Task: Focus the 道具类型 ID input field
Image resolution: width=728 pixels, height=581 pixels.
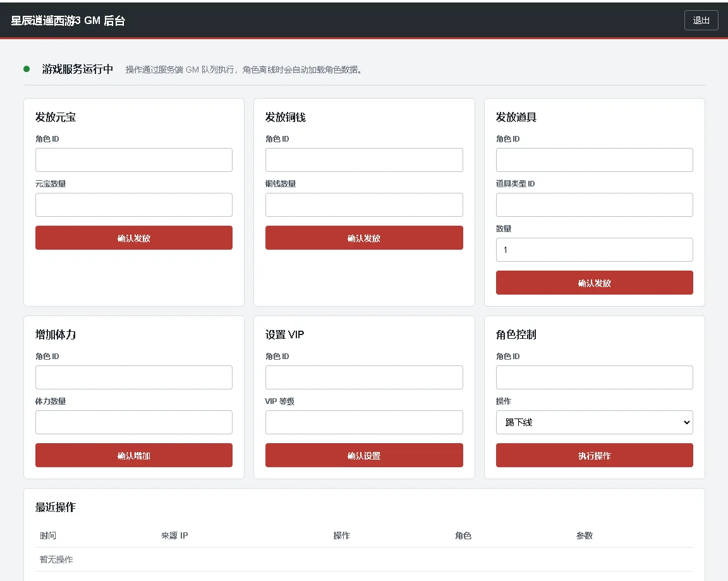Action: click(594, 205)
